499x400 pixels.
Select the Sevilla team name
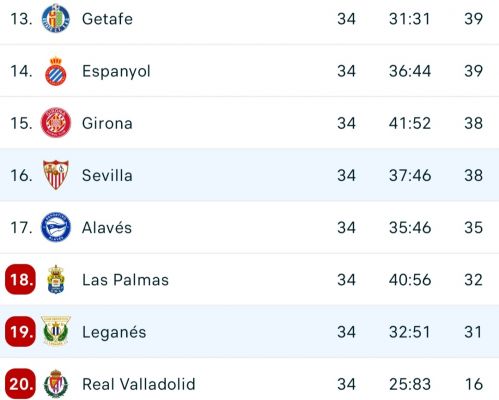point(107,175)
